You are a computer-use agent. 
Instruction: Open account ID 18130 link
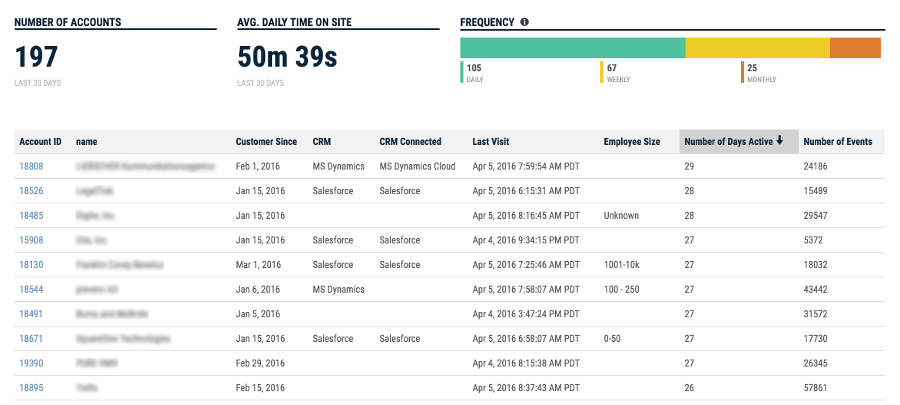tap(31, 265)
